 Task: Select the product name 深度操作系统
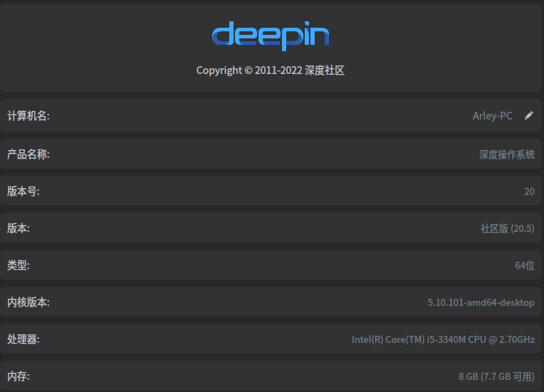pos(506,154)
